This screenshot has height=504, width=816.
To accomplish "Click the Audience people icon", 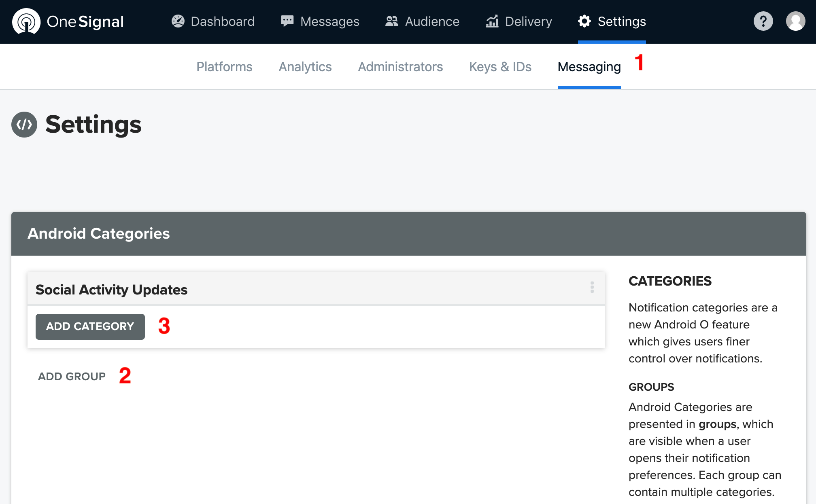I will click(x=391, y=21).
